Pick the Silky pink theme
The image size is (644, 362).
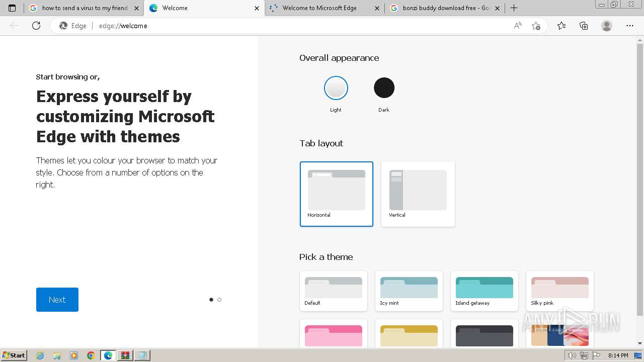[x=560, y=291]
